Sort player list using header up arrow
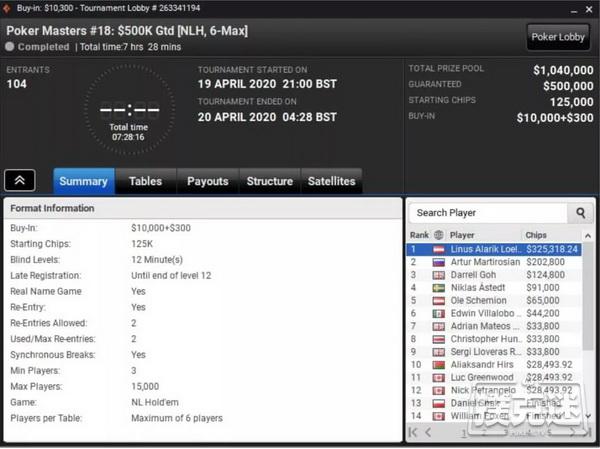The width and height of the screenshot is (600, 449). coord(588,236)
